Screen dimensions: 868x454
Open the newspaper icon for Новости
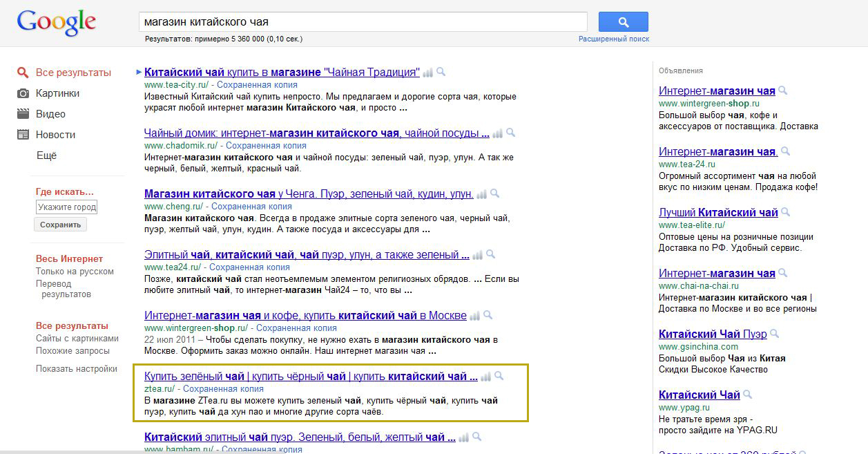(x=23, y=135)
